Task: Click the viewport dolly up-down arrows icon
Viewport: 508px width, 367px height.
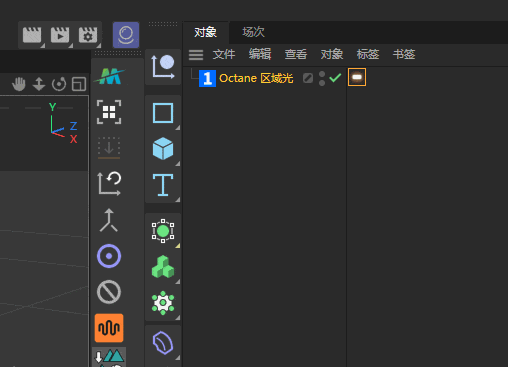Action: (x=39, y=84)
